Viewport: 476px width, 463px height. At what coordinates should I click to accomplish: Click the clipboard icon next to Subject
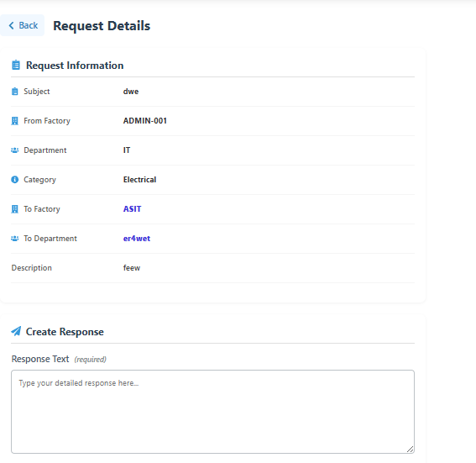(14, 92)
